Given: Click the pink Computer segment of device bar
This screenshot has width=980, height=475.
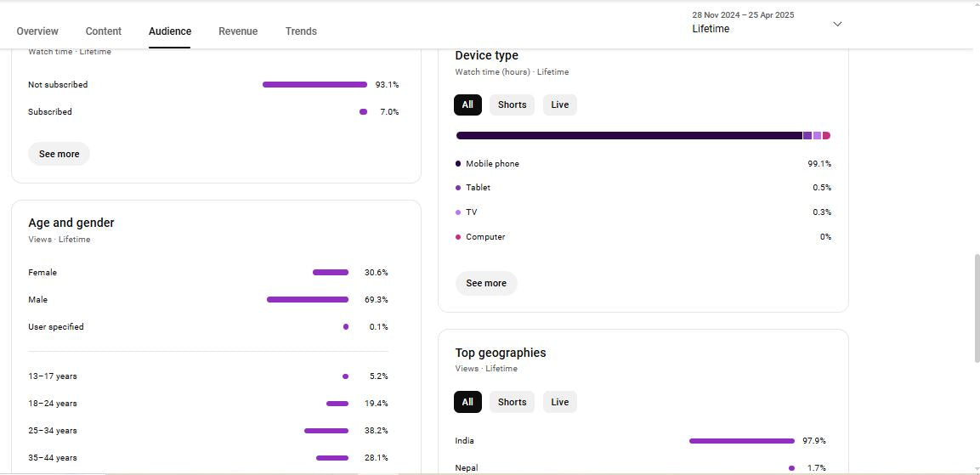Looking at the screenshot, I should [826, 136].
